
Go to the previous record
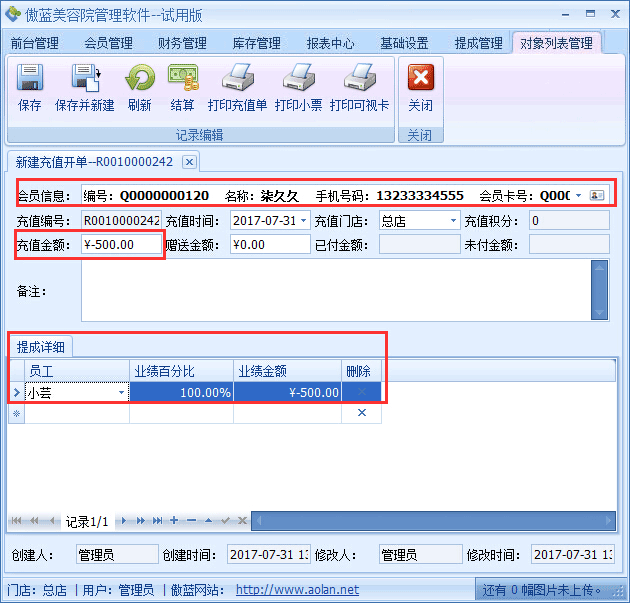(x=52, y=521)
